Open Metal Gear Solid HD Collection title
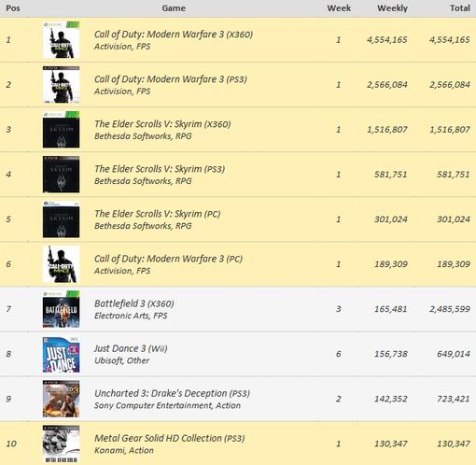 click(x=170, y=438)
